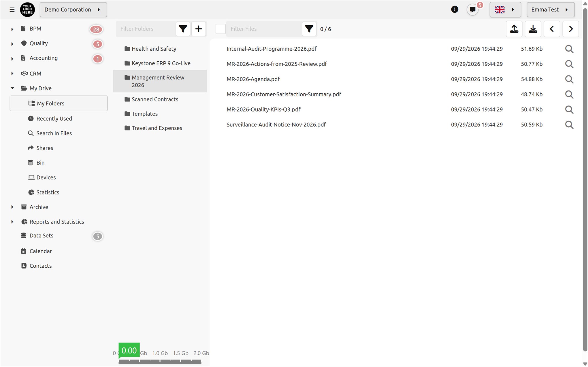Preview MR-2026-Actions-from-2025-Review.pdf with magnifier

click(x=569, y=64)
